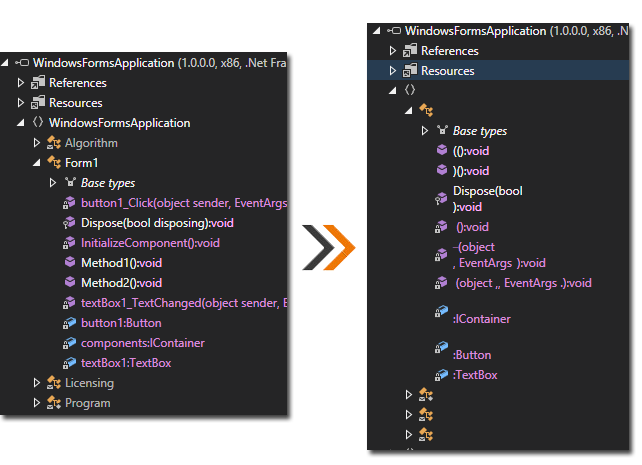Select Method1():void entry
This screenshot has width=642, height=465.
[x=121, y=263]
